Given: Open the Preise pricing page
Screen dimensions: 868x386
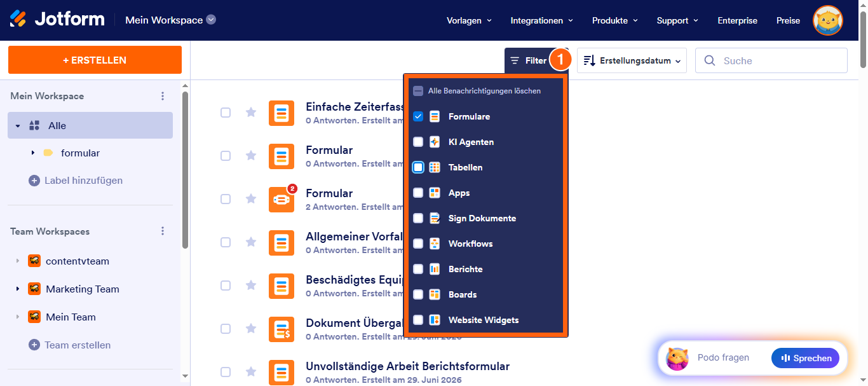Looking at the screenshot, I should [x=788, y=20].
